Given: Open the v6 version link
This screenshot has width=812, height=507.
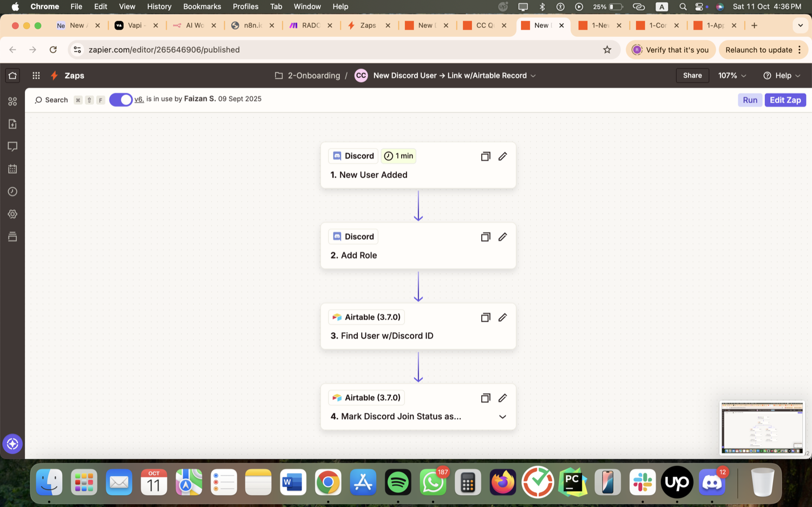Looking at the screenshot, I should coord(139,99).
